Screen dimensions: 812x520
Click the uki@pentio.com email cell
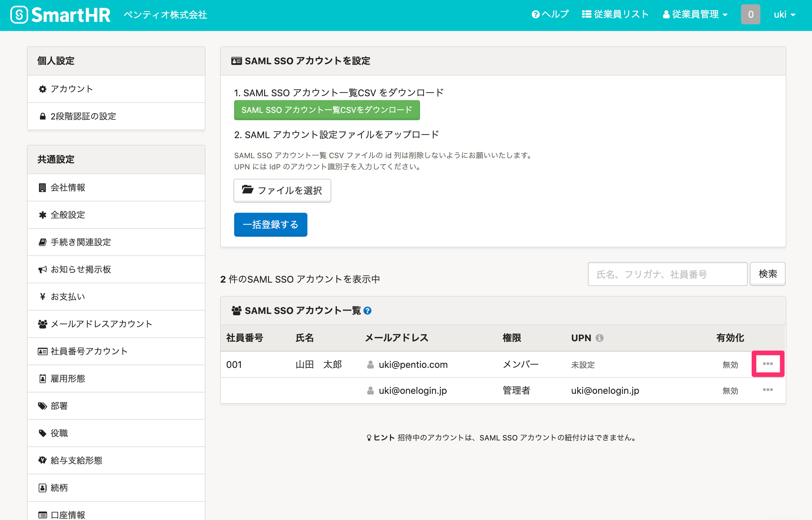tap(413, 365)
